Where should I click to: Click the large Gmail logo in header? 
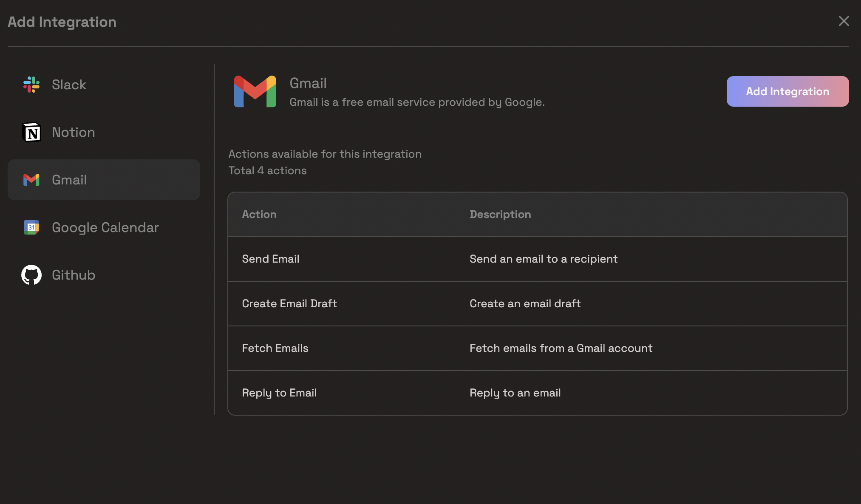click(255, 91)
